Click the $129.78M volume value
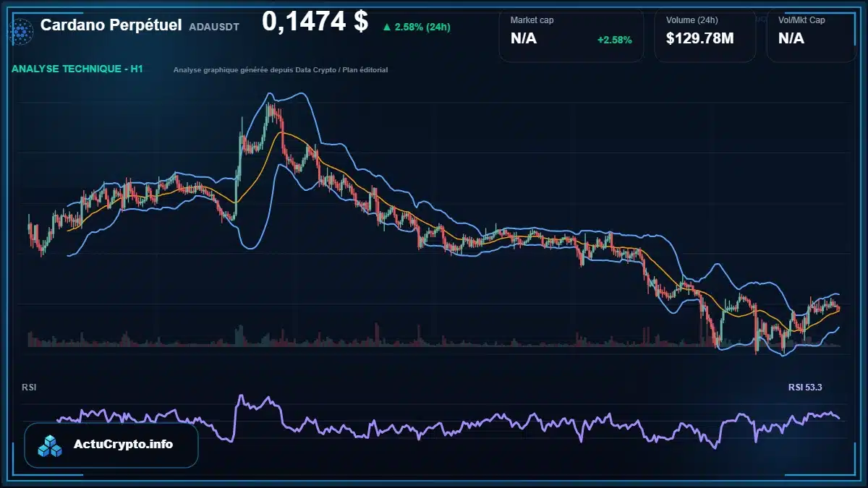The height and width of the screenshot is (488, 868). coord(699,38)
